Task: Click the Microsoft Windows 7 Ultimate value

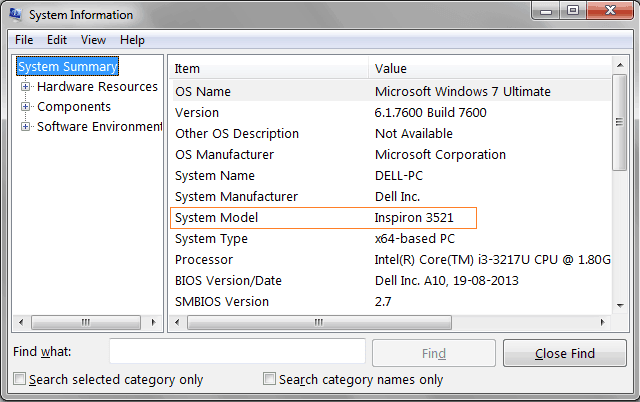Action: [462, 91]
